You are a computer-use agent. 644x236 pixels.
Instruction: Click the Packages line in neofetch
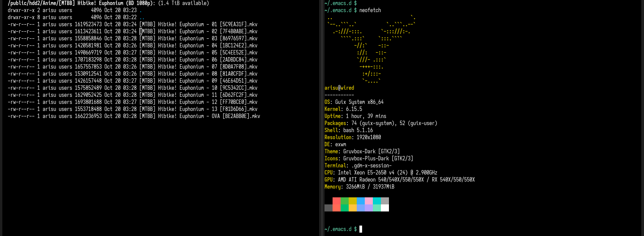pyautogui.click(x=381, y=123)
